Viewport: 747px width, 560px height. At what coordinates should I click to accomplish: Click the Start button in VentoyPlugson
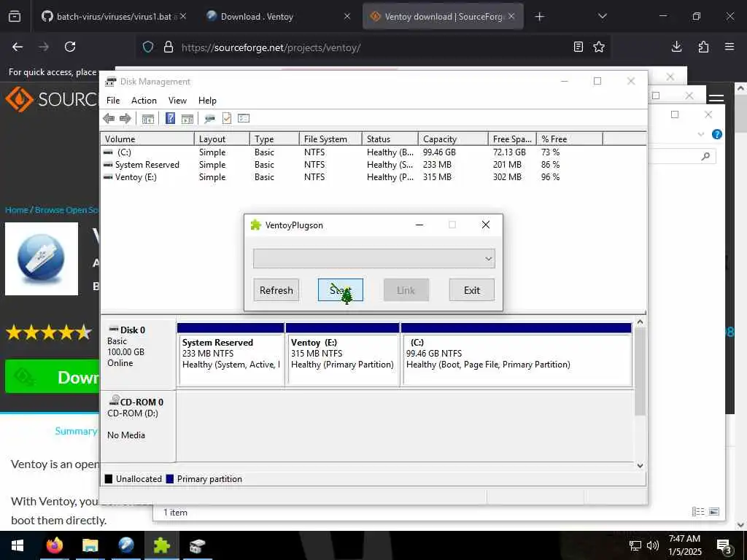point(341,290)
